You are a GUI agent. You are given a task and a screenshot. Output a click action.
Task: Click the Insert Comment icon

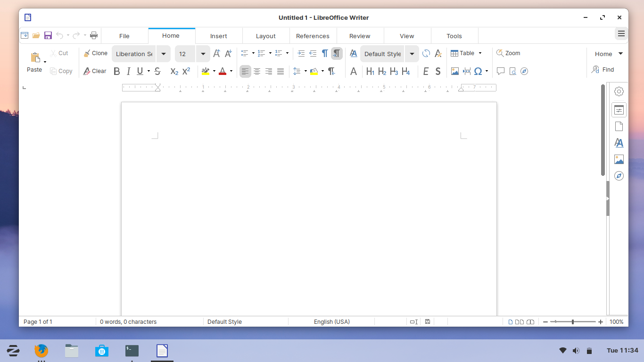pyautogui.click(x=501, y=71)
